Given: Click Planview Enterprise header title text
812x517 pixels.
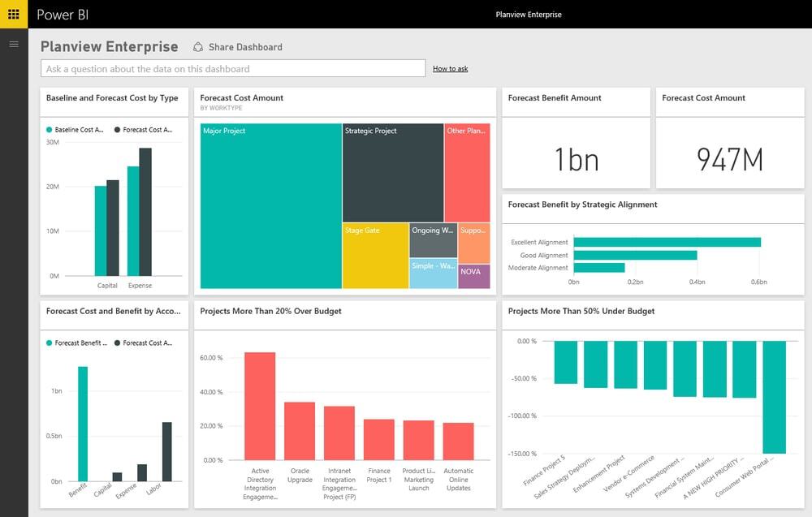Looking at the screenshot, I should click(x=529, y=15).
